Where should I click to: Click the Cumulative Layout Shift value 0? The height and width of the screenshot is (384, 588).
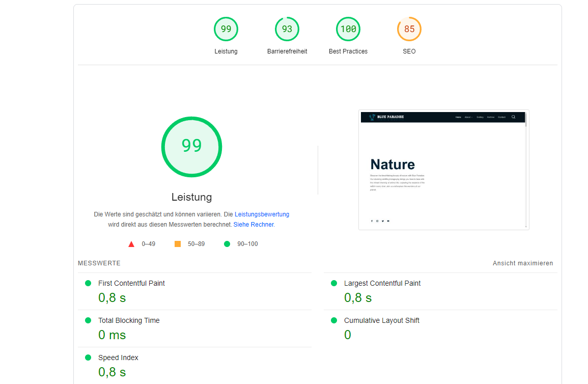[x=348, y=335]
